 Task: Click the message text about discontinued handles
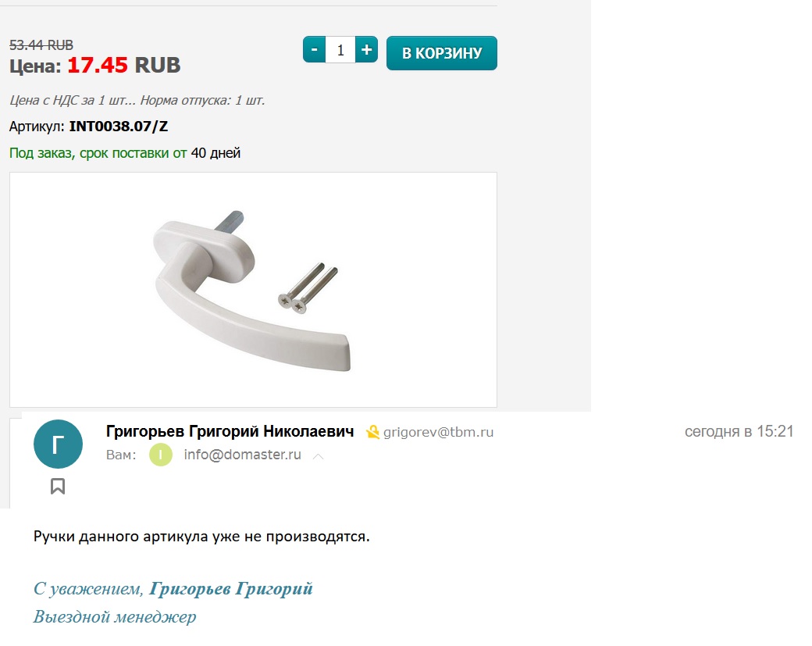pos(201,536)
